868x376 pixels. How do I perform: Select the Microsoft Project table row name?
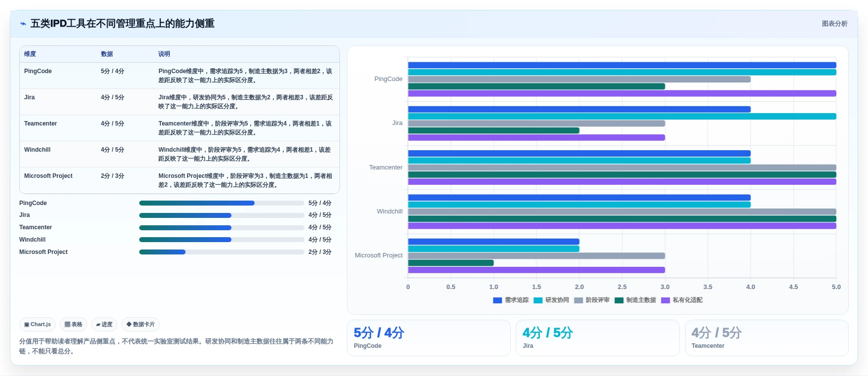pos(48,176)
